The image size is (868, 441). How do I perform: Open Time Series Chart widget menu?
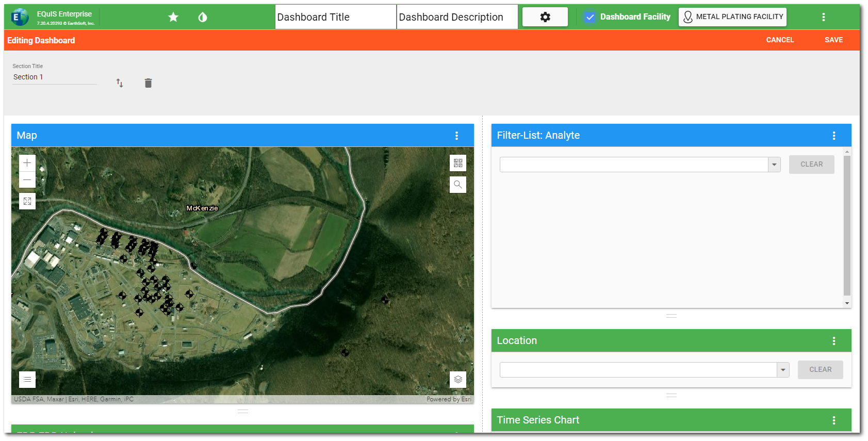point(834,420)
